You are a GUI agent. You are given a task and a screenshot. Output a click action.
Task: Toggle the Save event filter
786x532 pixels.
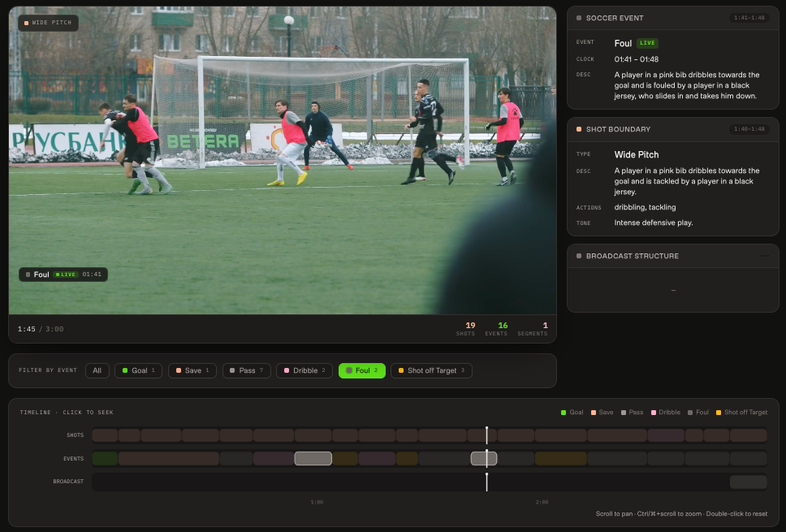tap(192, 370)
